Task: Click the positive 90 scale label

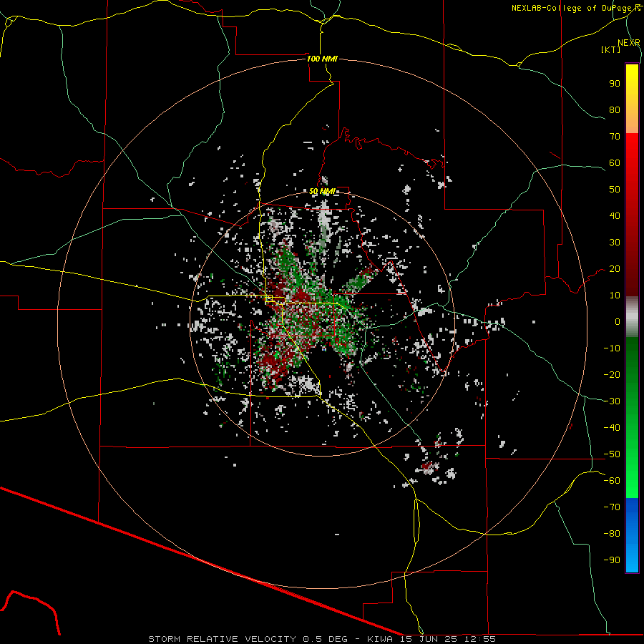Action: (615, 84)
